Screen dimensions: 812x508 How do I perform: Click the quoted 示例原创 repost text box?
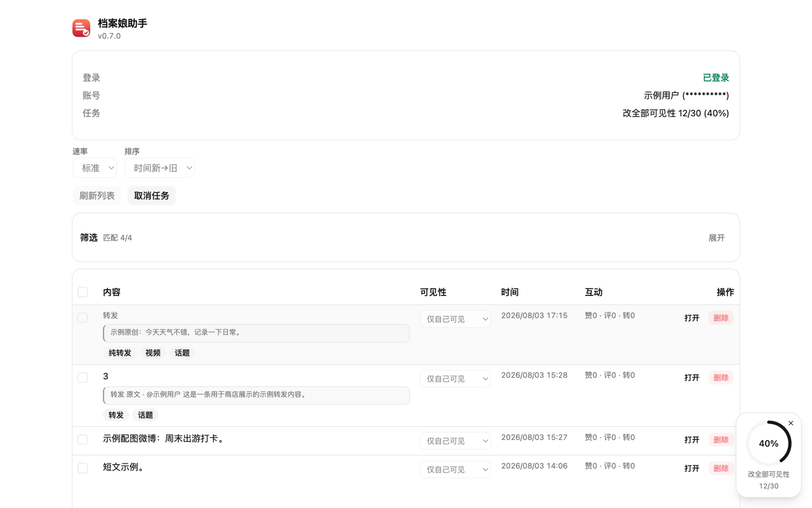[x=256, y=333]
